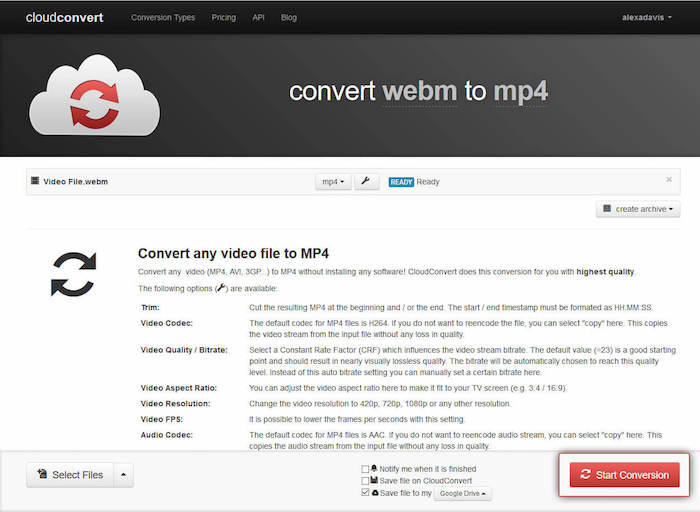Viewport: 700px width, 512px height.
Task: Click the inline wrench icon in options sentence
Action: click(x=221, y=288)
